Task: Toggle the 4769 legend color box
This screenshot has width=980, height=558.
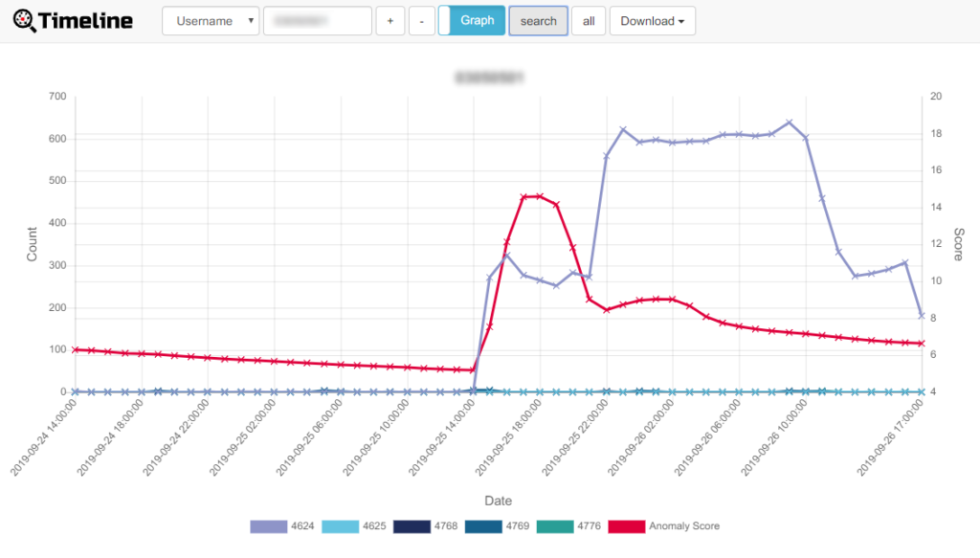Action: (x=483, y=526)
